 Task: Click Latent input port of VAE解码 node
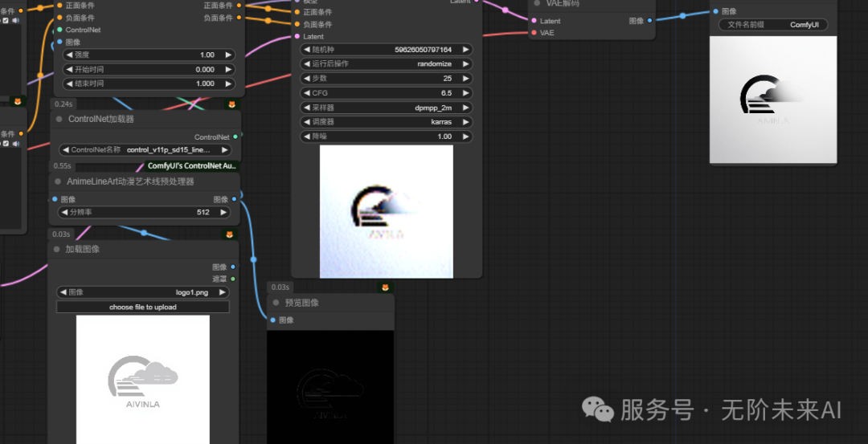[534, 21]
